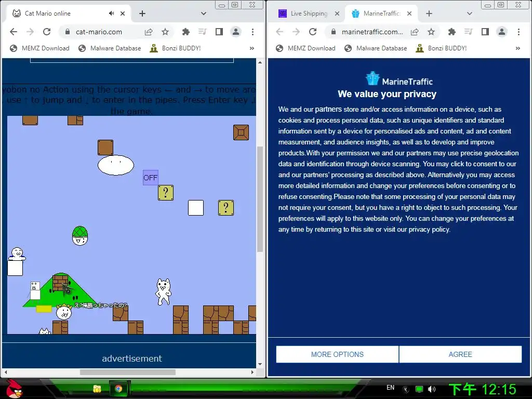Open the volume speaker tray icon
The image size is (532, 399).
[x=432, y=389]
